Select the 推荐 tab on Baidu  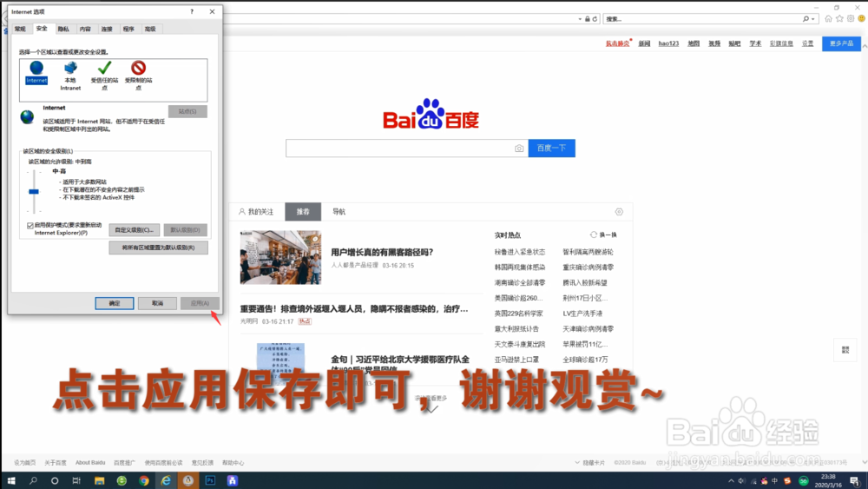pos(303,212)
